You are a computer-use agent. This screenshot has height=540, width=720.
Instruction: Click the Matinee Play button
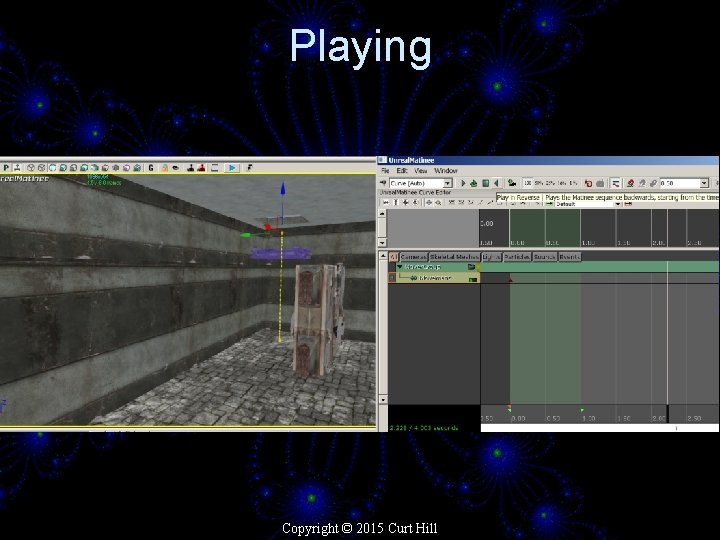click(x=463, y=183)
